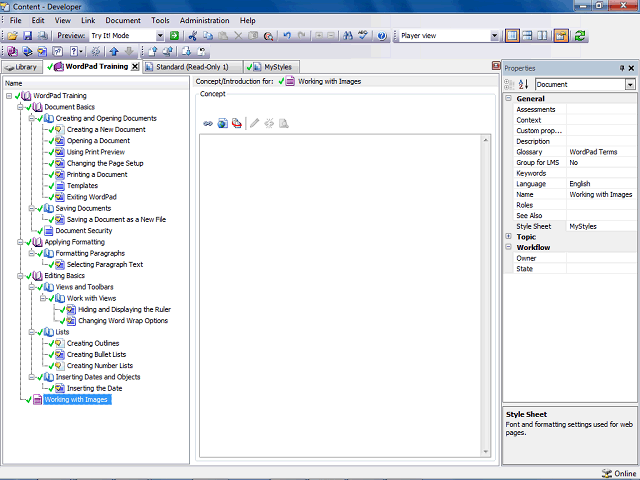Open the question mark icon dropdown arrow
Screen dimensions: 640x480
81,51
